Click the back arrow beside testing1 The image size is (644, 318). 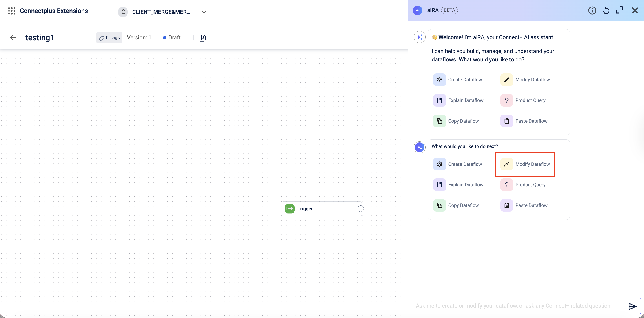(x=13, y=38)
